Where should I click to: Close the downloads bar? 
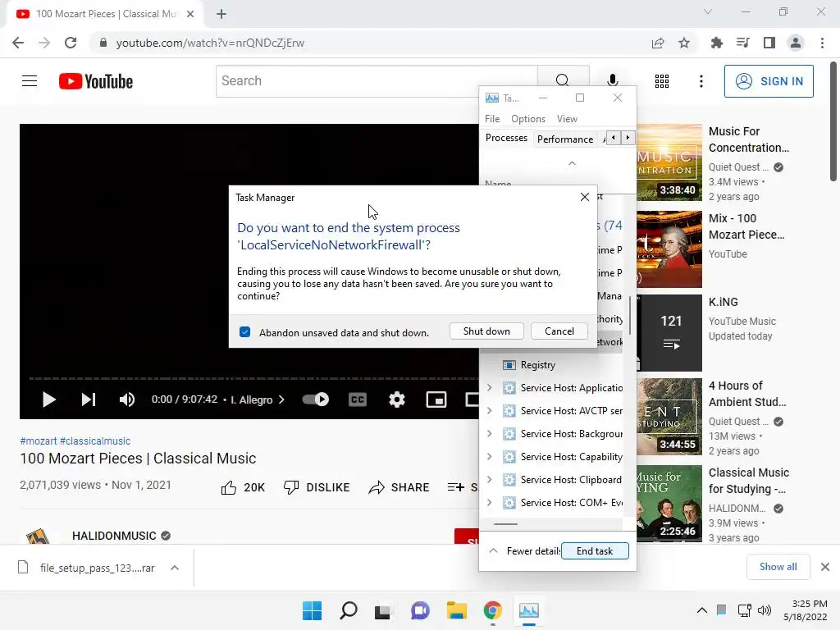click(825, 567)
